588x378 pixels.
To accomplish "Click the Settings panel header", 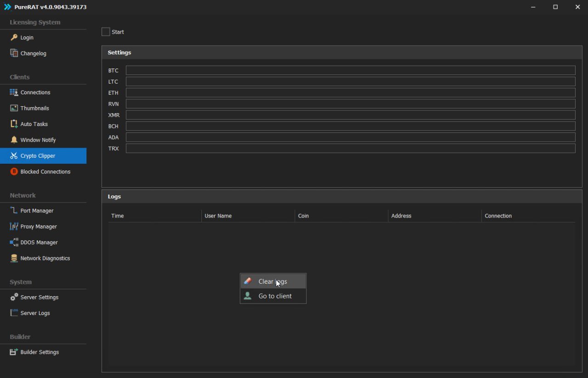I will tap(342, 52).
